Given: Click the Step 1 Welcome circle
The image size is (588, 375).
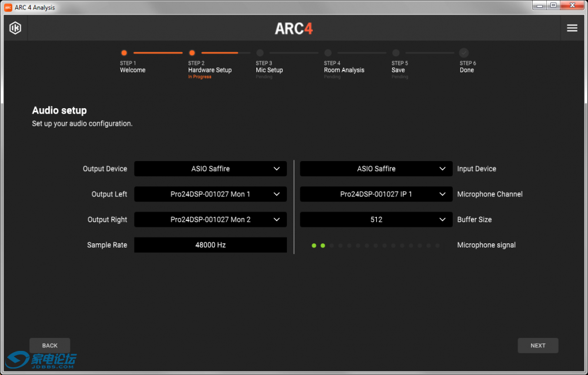Looking at the screenshot, I should pyautogui.click(x=124, y=53).
